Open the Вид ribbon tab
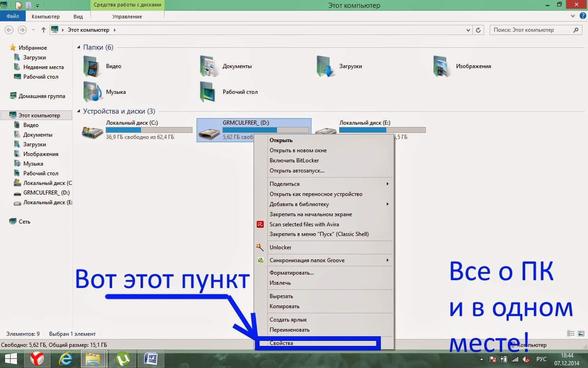The image size is (588, 368). coord(78,17)
